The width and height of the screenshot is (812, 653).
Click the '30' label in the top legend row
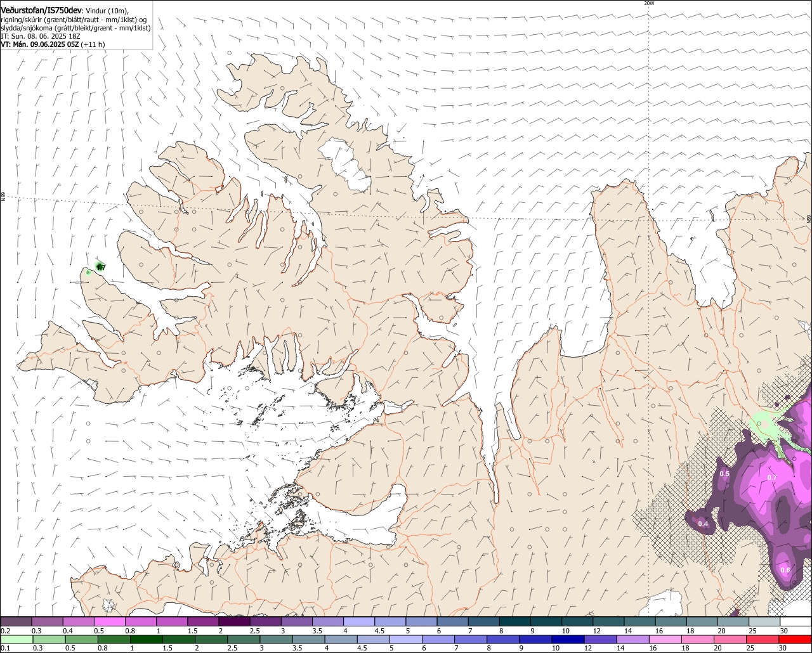pyautogui.click(x=783, y=631)
